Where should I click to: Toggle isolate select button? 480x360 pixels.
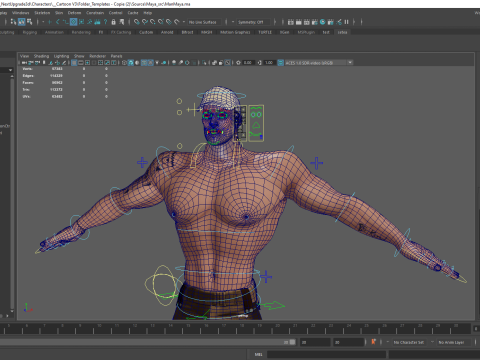click(x=204, y=63)
